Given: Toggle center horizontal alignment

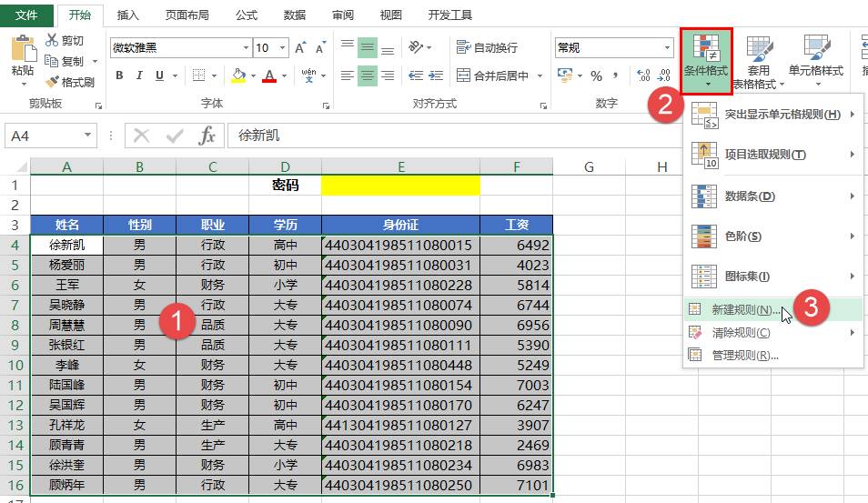Looking at the screenshot, I should [x=367, y=75].
